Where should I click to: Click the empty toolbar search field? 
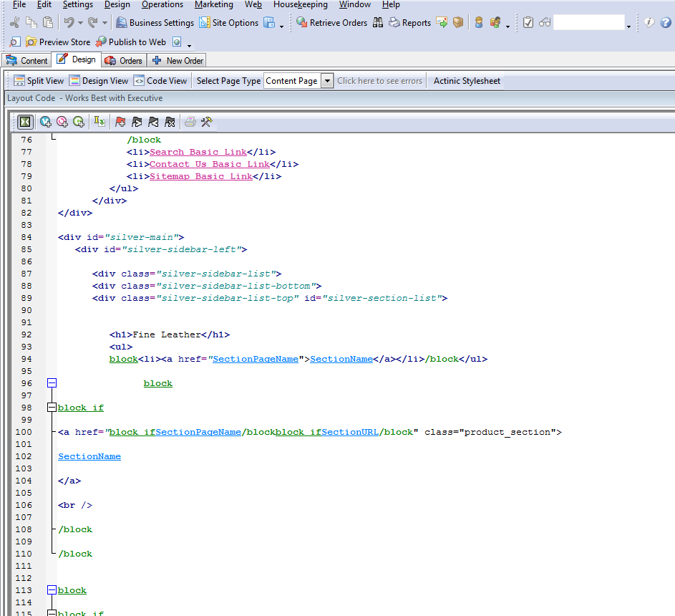coord(588,23)
